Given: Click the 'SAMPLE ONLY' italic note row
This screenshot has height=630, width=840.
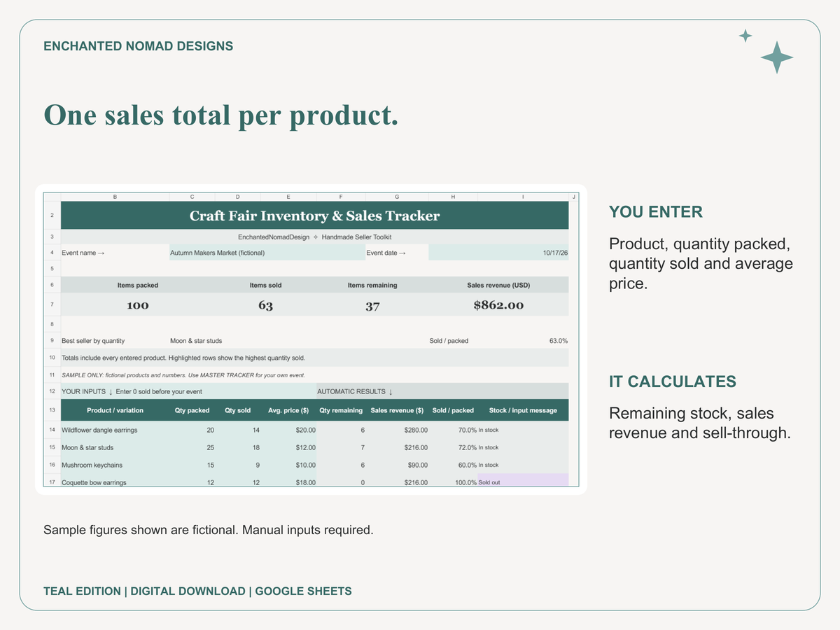Looking at the screenshot, I should [x=315, y=375].
